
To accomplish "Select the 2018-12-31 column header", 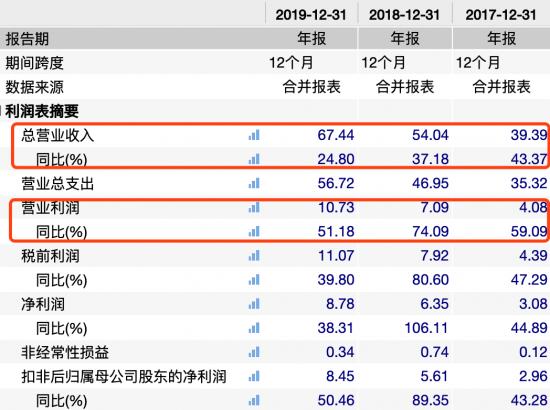I will (404, 15).
